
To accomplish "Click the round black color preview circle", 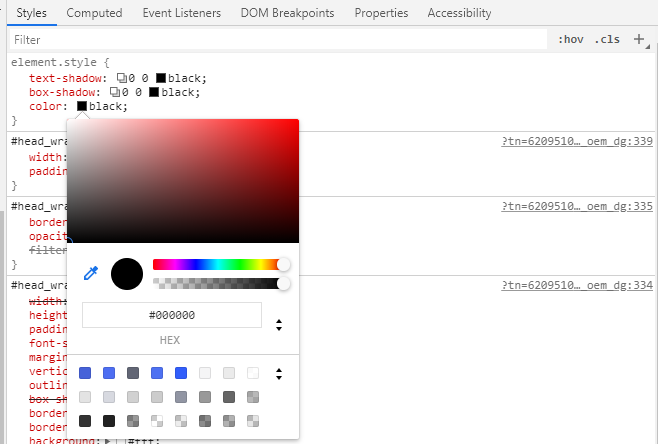I will (127, 274).
